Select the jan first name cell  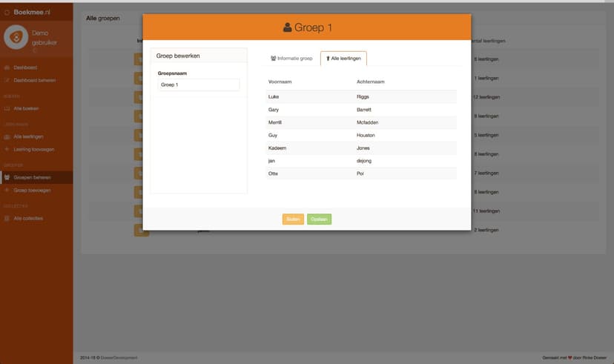point(271,161)
